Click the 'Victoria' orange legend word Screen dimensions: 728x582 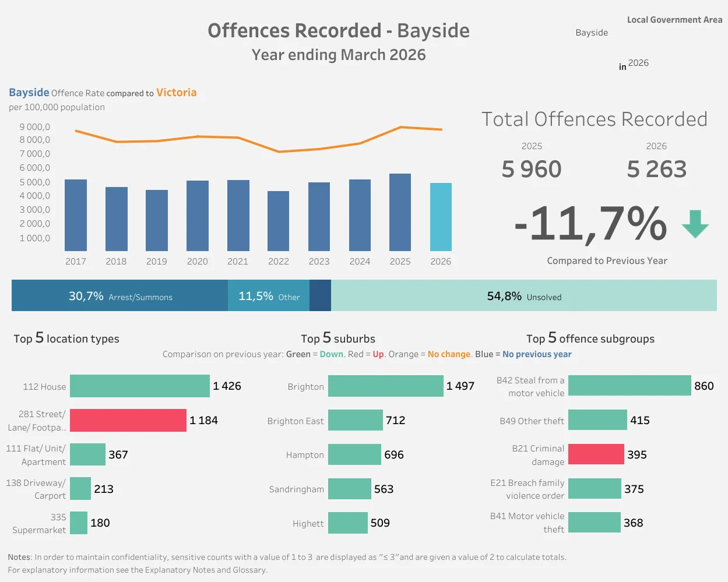pos(177,92)
